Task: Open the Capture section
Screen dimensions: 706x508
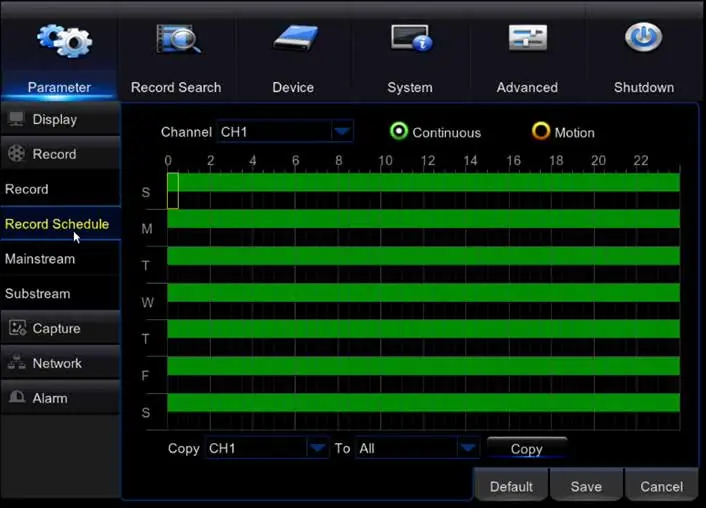Action: point(60,328)
